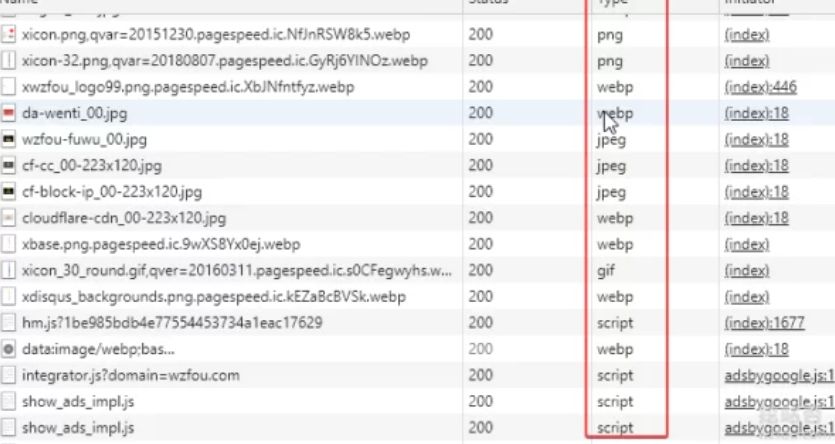Viewport: 835px width, 444px height.
Task: Select the integrator.js?domain=wzfou.com request name
Action: 130,375
